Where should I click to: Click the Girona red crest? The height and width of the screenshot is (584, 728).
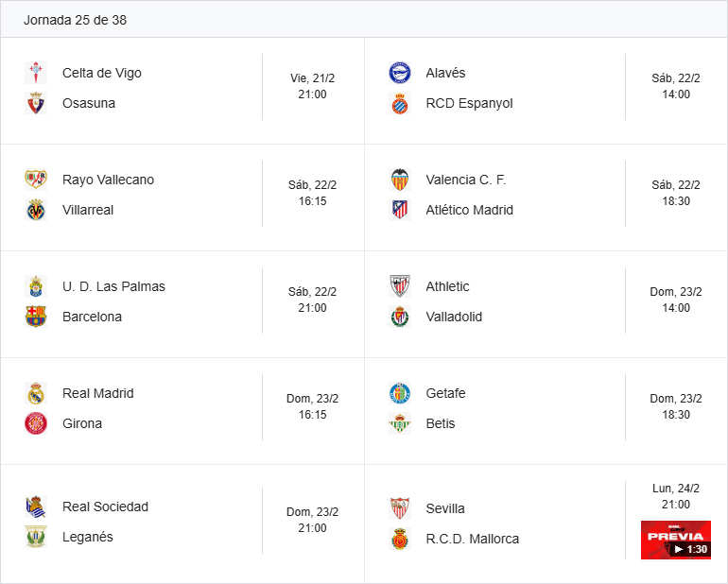click(36, 423)
